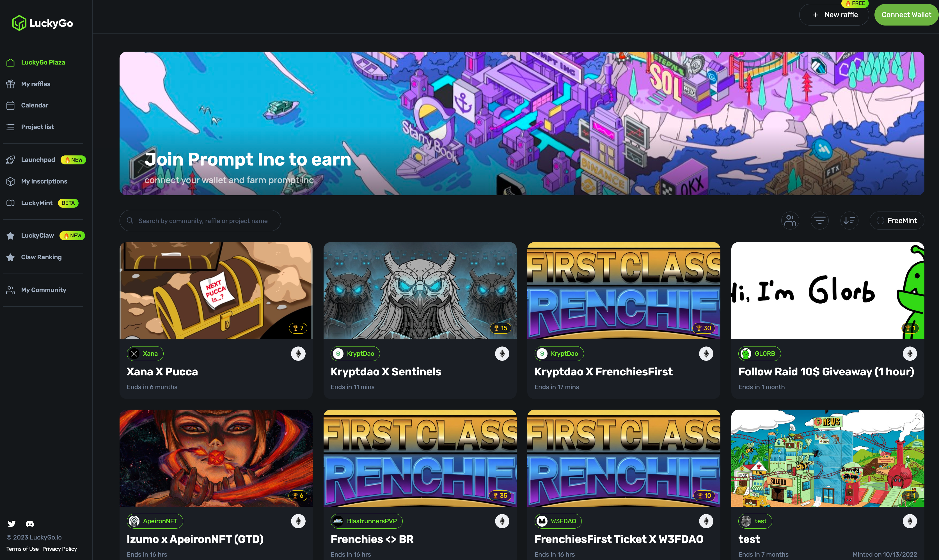Click Ethereum icon on Izumo x ApeironNFT card
The width and height of the screenshot is (939, 560).
click(x=298, y=521)
